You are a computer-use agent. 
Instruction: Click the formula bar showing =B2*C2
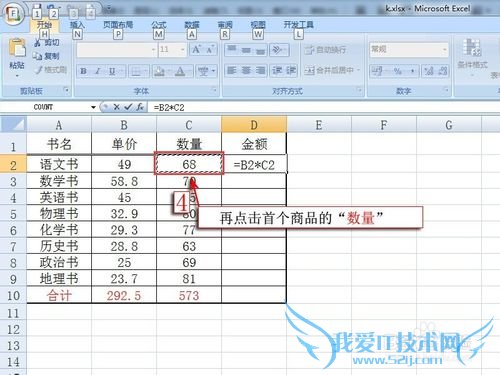pyautogui.click(x=323, y=107)
